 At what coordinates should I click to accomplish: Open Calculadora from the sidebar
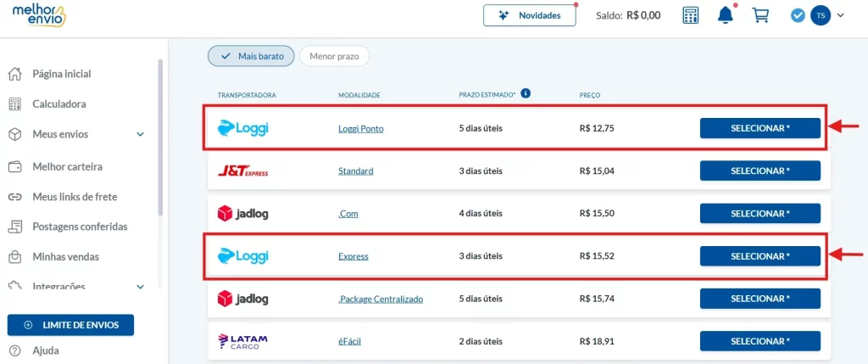(x=59, y=104)
